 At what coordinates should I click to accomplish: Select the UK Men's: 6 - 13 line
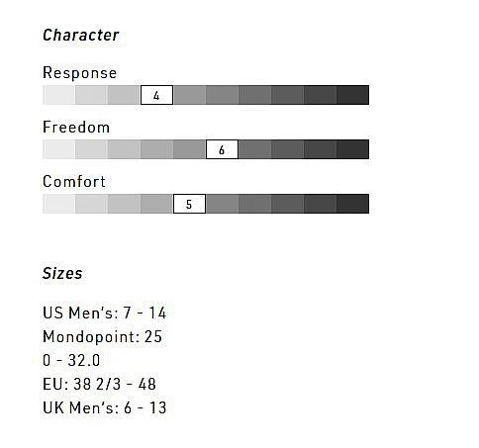click(105, 407)
